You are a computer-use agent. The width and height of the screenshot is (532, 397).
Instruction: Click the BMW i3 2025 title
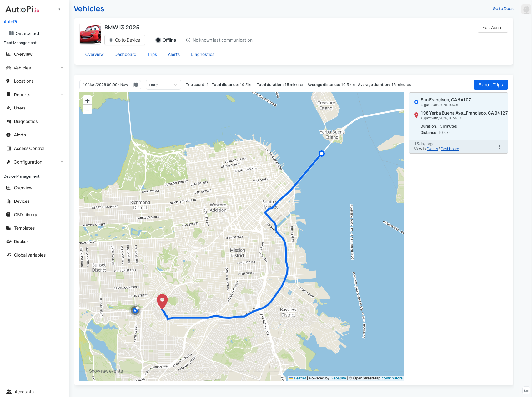pyautogui.click(x=122, y=28)
